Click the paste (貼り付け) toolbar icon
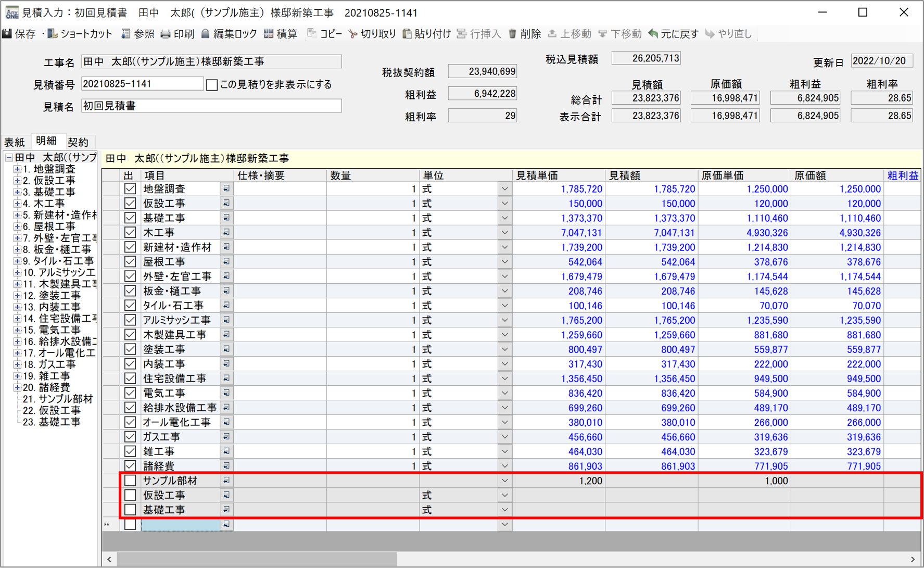Image resolution: width=924 pixels, height=568 pixels. coord(408,34)
